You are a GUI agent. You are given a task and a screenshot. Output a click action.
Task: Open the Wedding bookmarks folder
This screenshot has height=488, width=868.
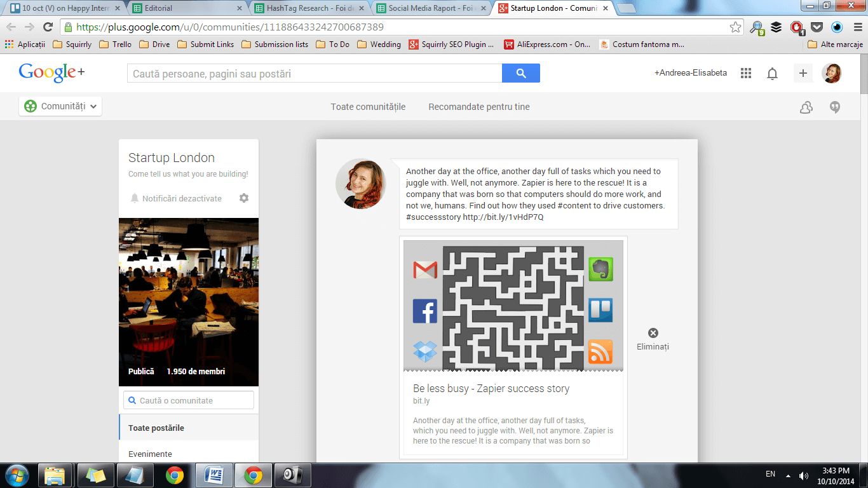[379, 44]
